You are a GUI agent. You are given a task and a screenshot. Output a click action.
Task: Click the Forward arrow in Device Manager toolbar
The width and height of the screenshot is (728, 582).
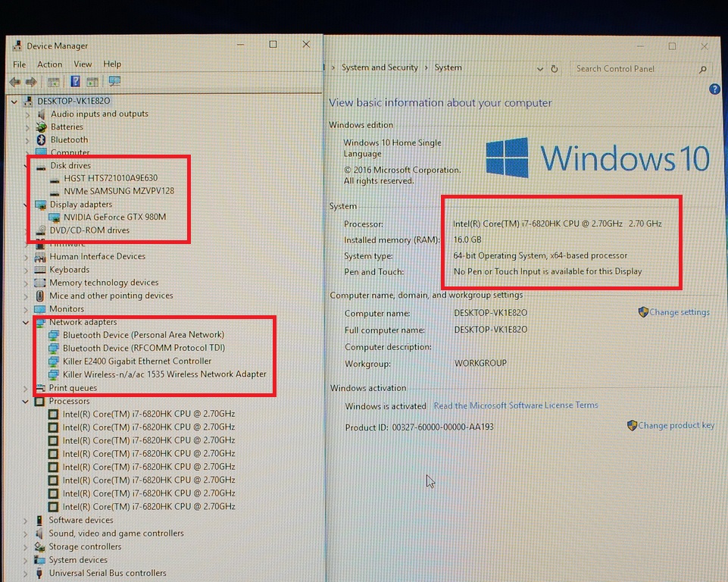click(x=31, y=82)
